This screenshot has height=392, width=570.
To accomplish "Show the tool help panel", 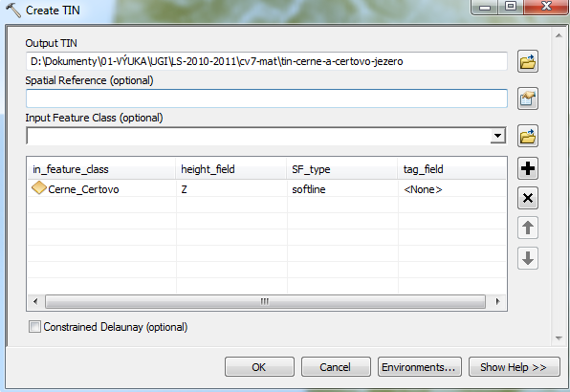I will pyautogui.click(x=514, y=367).
